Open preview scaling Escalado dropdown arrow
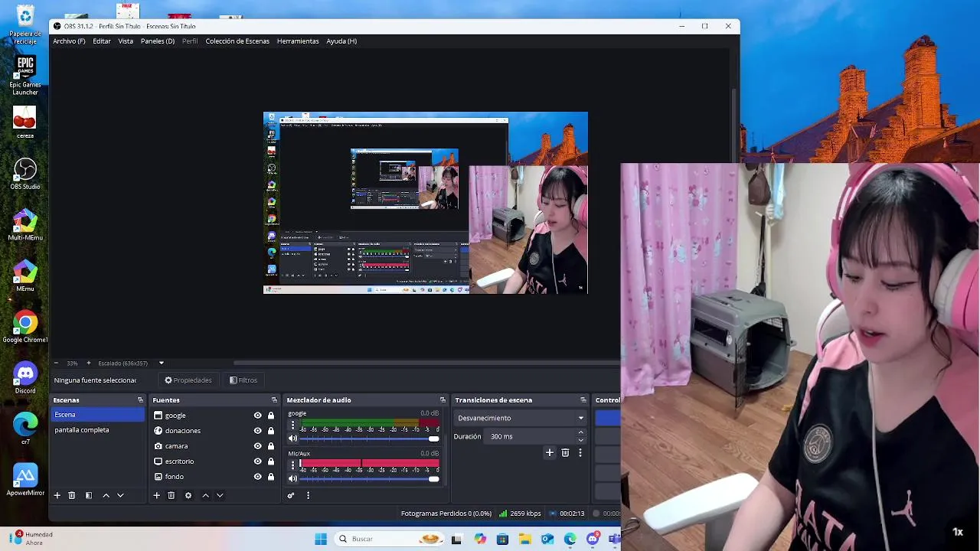Image resolution: width=980 pixels, height=551 pixels. click(161, 363)
